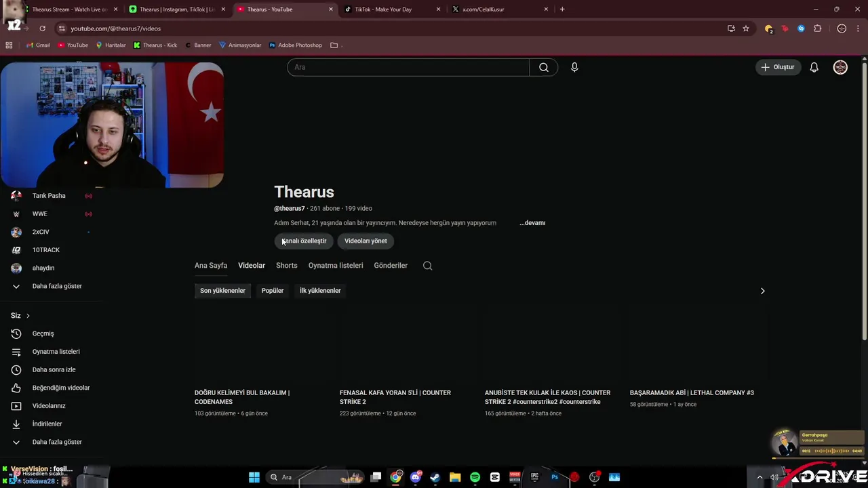Select the Son yüklenenler filter chip

(x=222, y=291)
